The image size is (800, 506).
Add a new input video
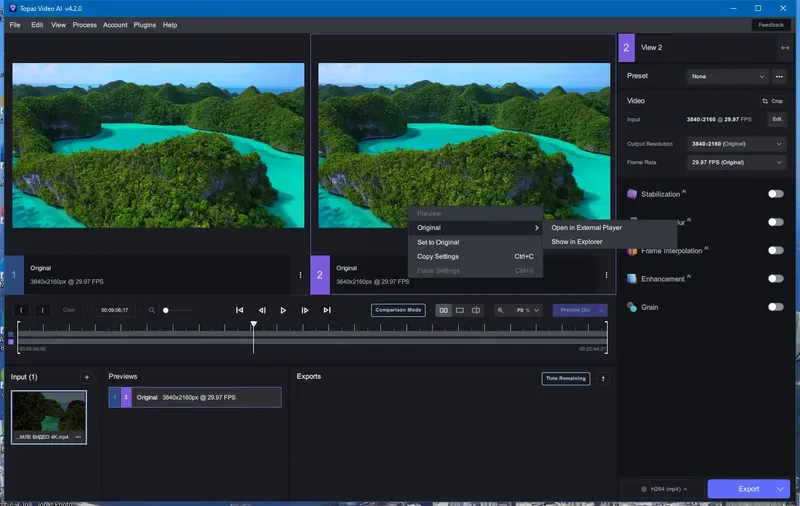click(x=86, y=377)
